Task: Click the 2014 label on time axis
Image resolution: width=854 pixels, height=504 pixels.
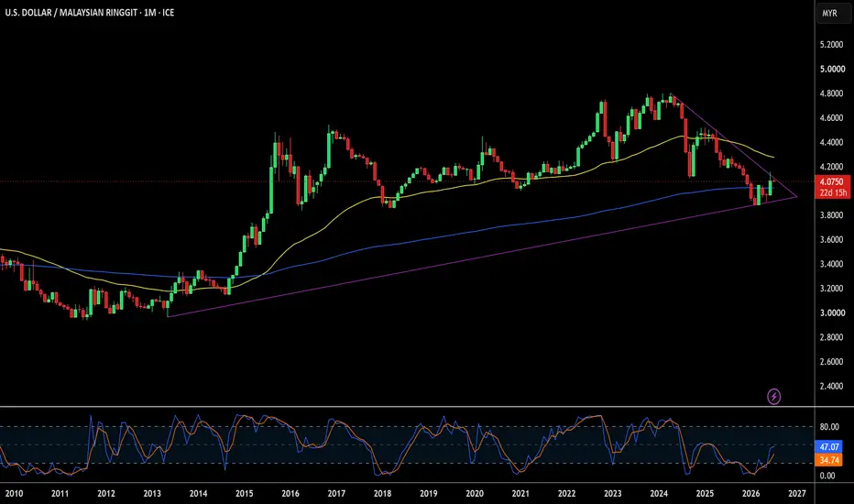Action: coord(198,494)
